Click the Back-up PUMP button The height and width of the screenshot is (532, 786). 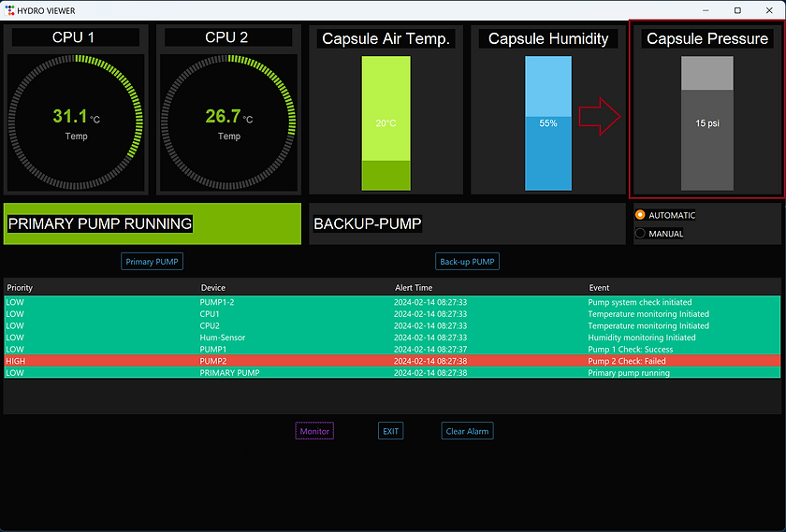[x=467, y=262]
